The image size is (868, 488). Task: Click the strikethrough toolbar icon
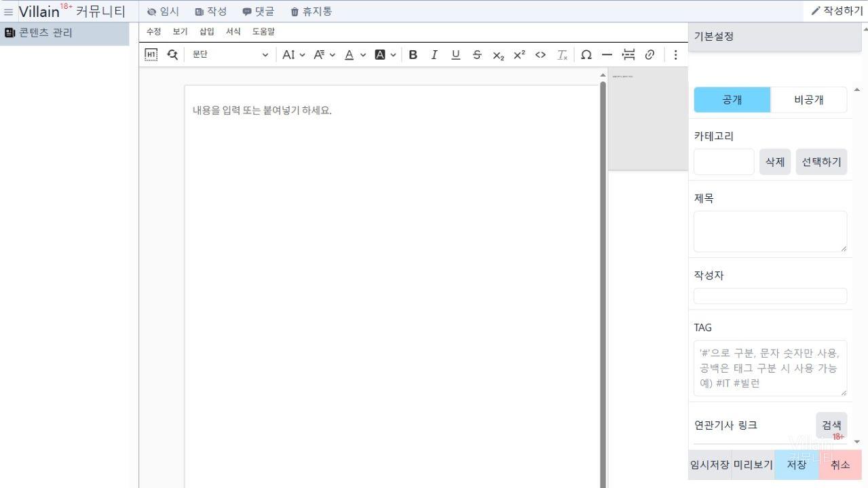pos(477,55)
